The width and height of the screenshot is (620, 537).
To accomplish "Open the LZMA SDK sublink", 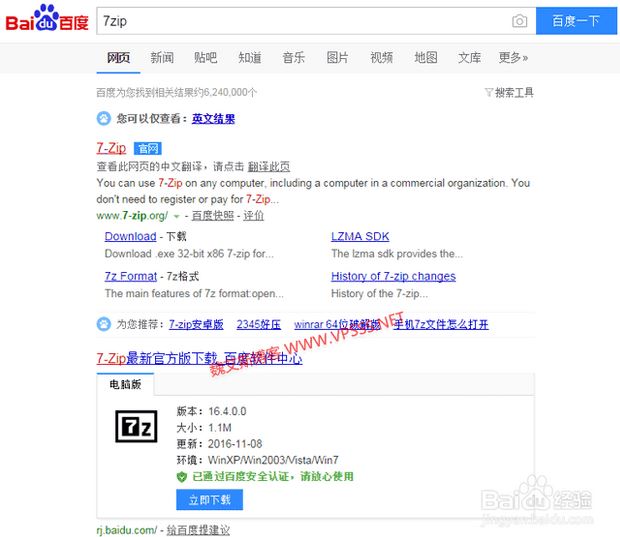I will pos(360,236).
